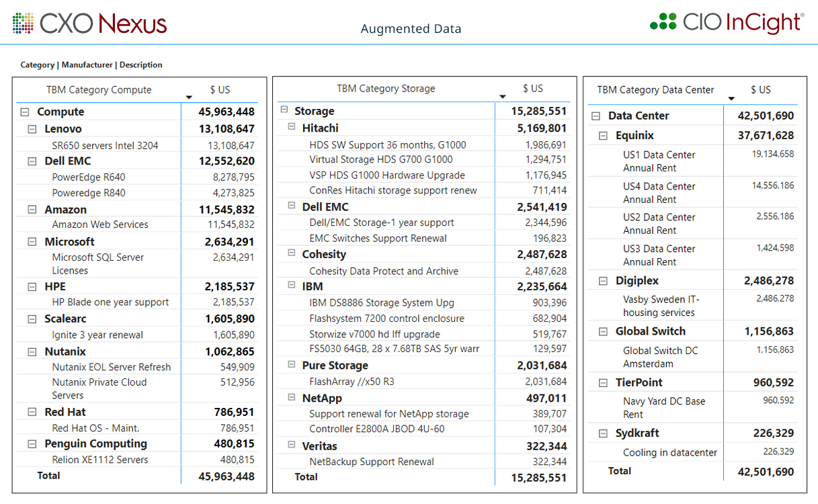Collapse the Amazon compute group

click(x=32, y=210)
